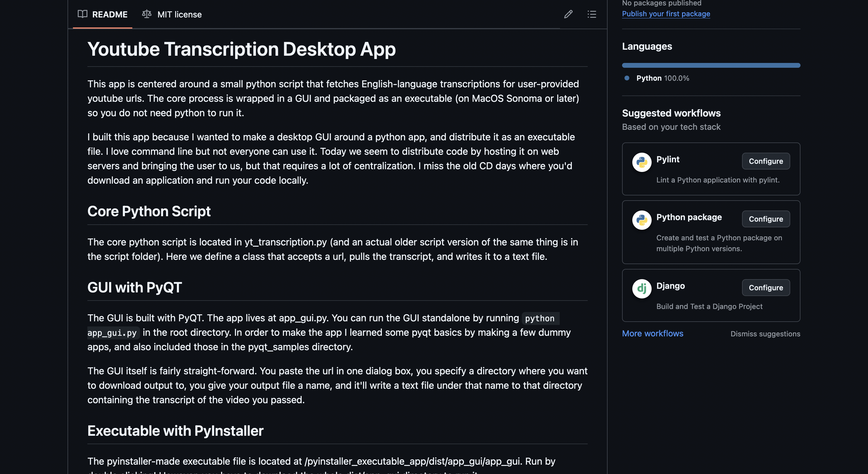Open the More workflows link
This screenshot has height=474, width=868.
click(652, 333)
